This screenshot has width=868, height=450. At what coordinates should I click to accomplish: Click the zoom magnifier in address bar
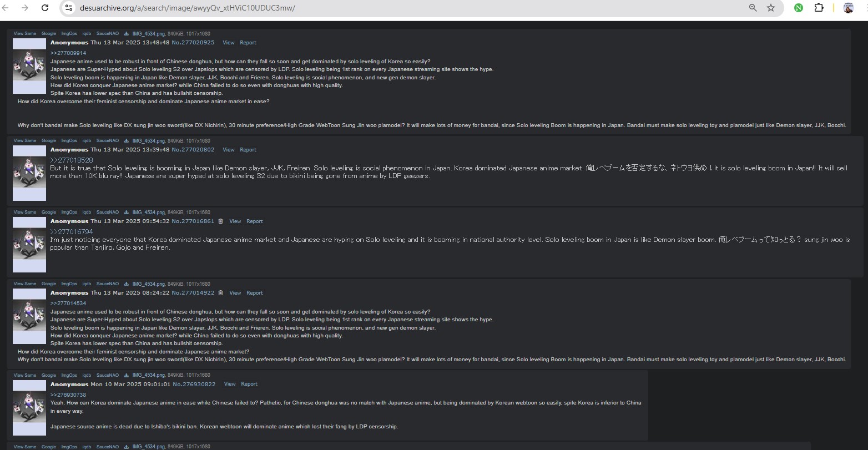(x=753, y=8)
